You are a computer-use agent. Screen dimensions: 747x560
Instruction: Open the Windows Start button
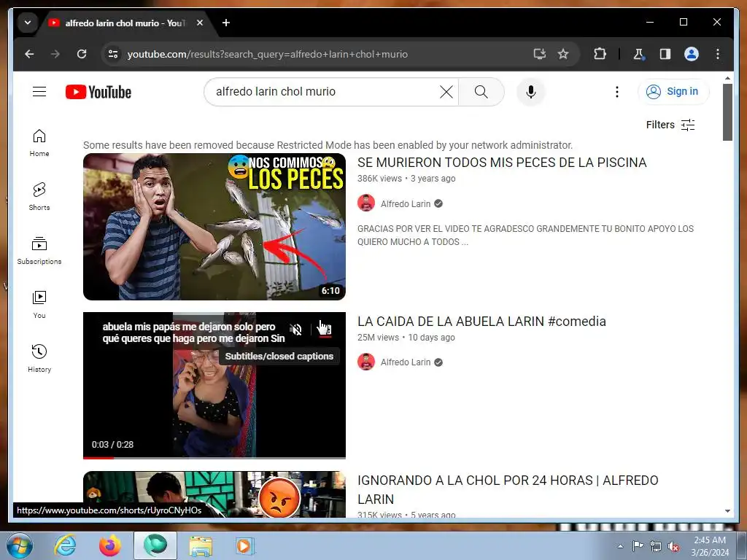(19, 545)
